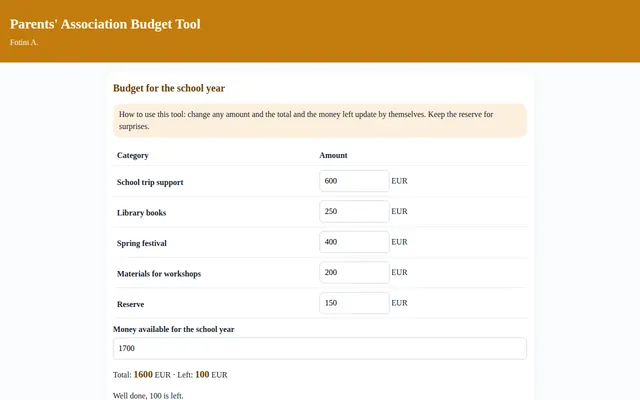Click the 'Budget for the school year' heading
Screen dimensions: 640x400
pos(169,88)
